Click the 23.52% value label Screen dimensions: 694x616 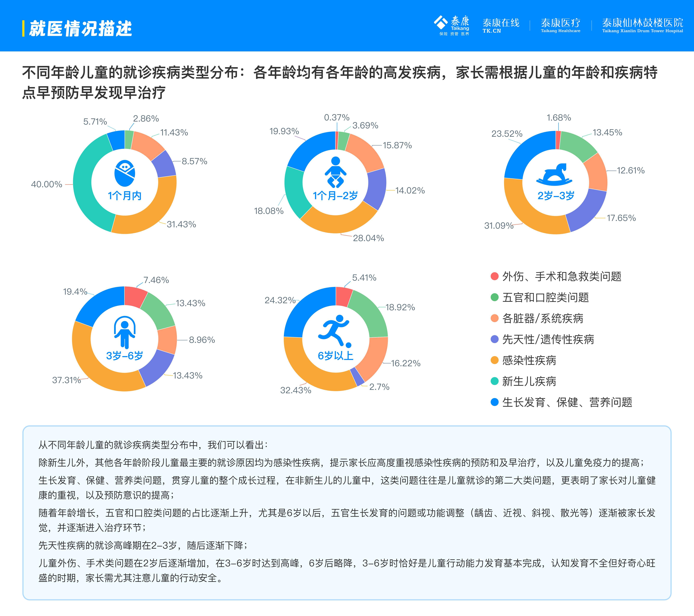coord(507,134)
